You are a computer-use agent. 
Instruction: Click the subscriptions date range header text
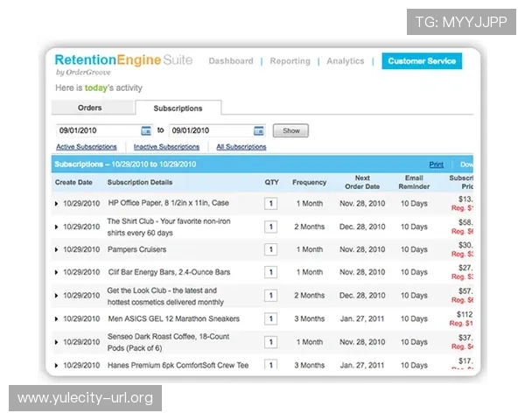[125, 164]
